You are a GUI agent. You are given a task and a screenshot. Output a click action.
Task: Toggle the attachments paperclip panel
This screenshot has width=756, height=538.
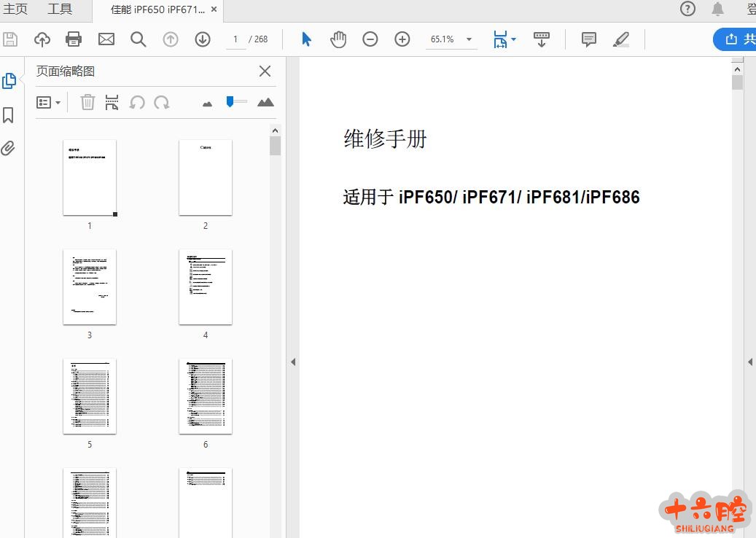click(9, 149)
